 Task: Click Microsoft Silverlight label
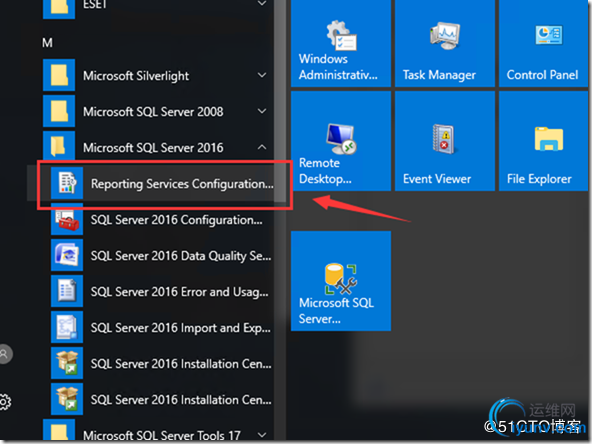pyautogui.click(x=136, y=76)
